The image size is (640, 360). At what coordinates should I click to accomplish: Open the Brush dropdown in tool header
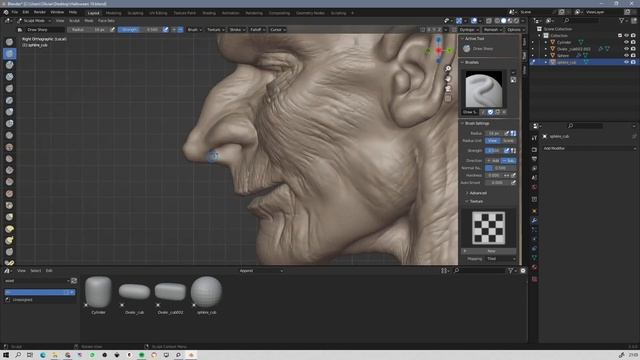[x=194, y=30]
